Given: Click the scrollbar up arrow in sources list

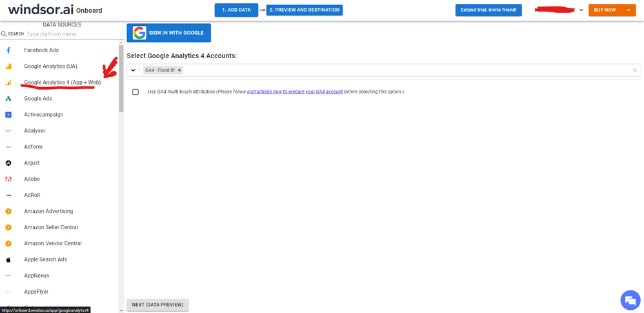Looking at the screenshot, I should pyautogui.click(x=121, y=43).
